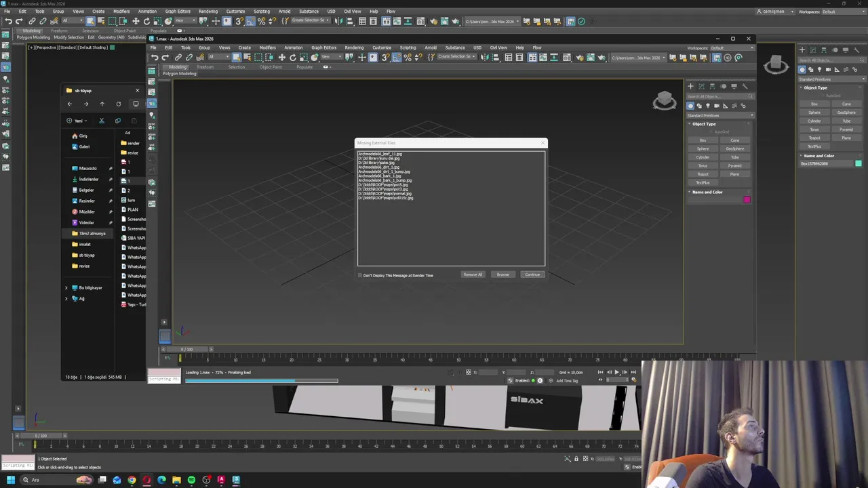This screenshot has height=488, width=868.
Task: Open Utilities wrench tab in front window
Action: pos(744,86)
